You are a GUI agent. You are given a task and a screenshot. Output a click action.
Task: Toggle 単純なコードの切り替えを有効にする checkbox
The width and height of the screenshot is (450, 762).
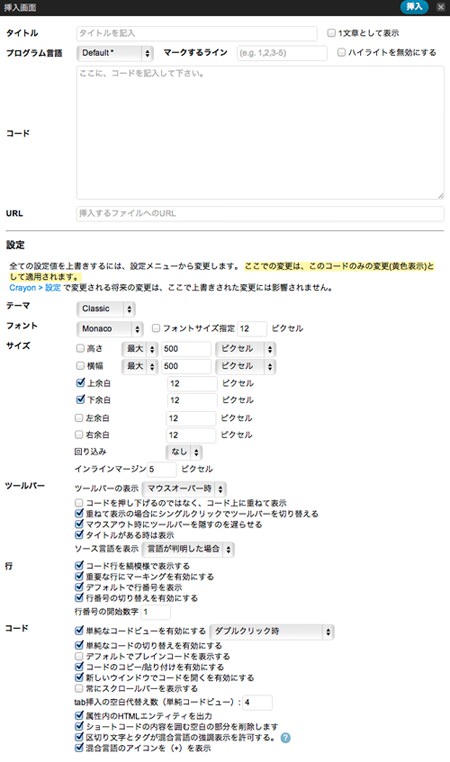[79, 645]
